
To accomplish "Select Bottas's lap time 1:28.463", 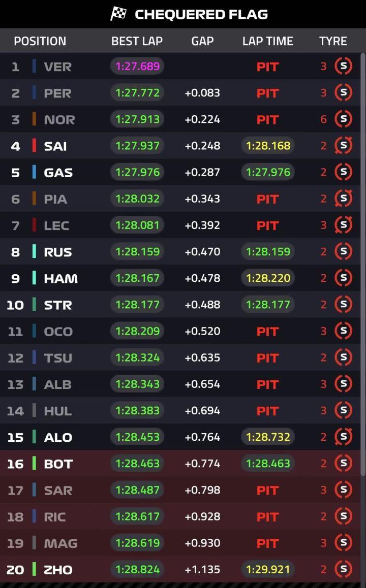I will pos(268,464).
